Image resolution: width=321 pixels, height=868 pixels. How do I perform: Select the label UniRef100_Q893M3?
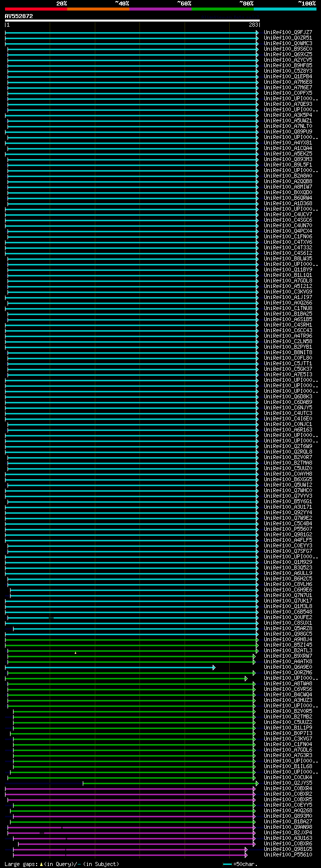click(288, 159)
